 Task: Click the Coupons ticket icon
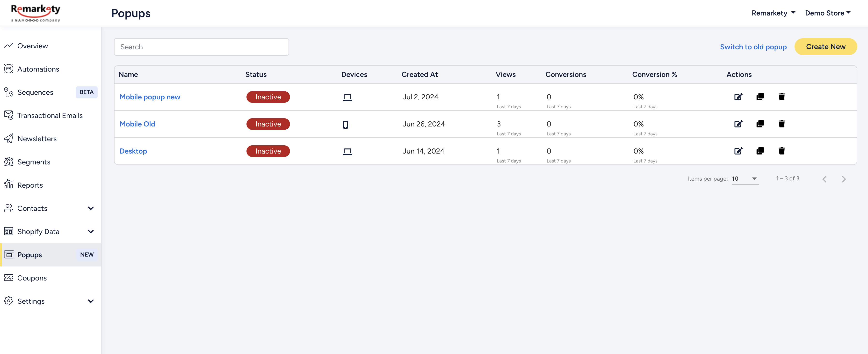[9, 278]
